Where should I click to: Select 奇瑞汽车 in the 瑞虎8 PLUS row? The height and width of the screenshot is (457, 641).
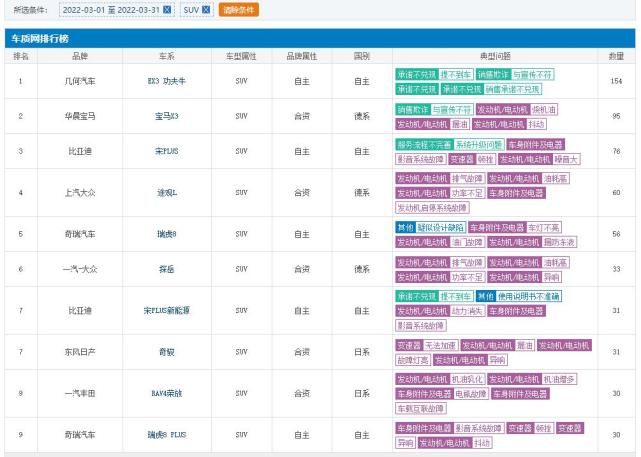coord(80,435)
